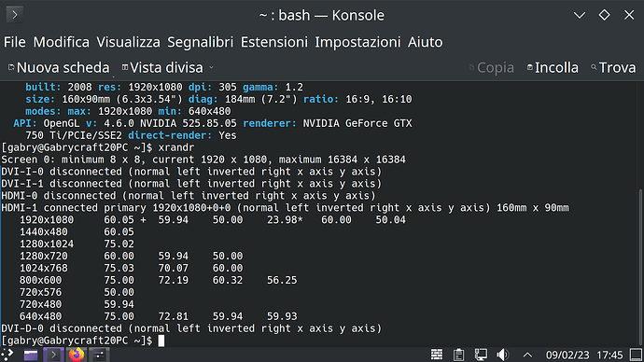Click the terminal vertical scrollbar
Viewport: 644px width, 362px height.
(641, 267)
